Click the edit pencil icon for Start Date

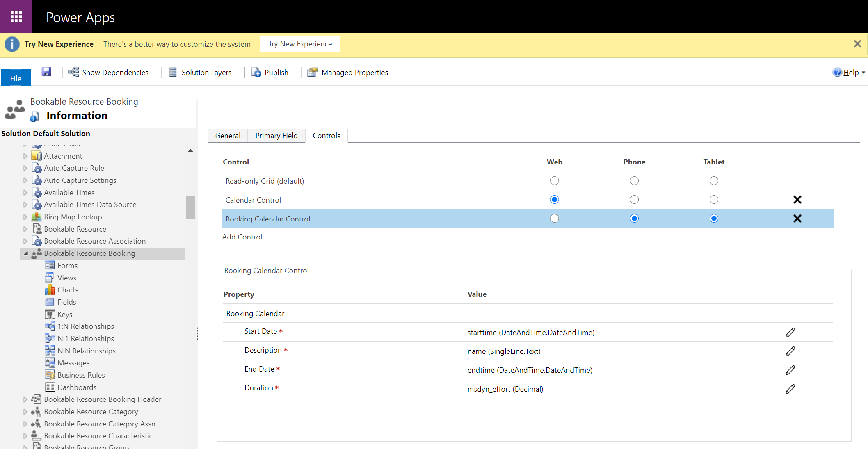(x=790, y=332)
